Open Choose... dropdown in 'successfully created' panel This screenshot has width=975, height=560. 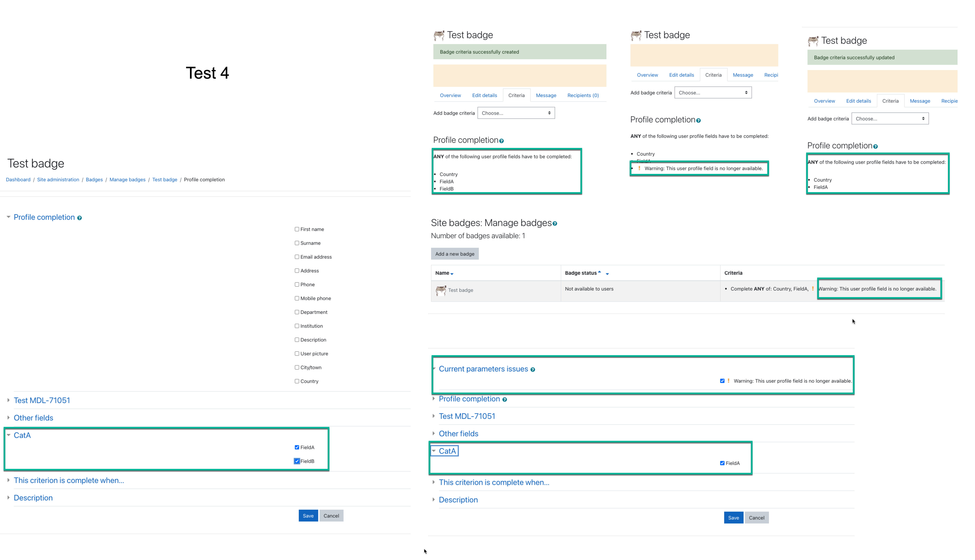coord(516,113)
